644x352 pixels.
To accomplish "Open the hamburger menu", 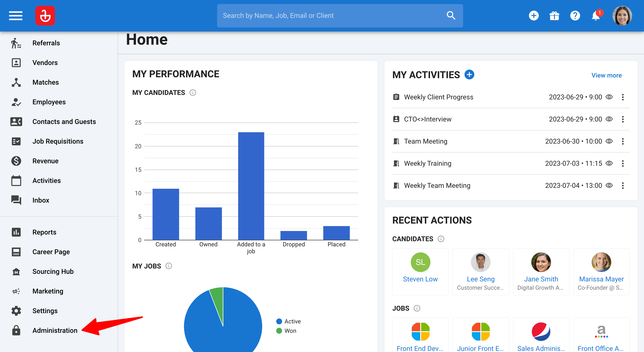I will (x=16, y=16).
